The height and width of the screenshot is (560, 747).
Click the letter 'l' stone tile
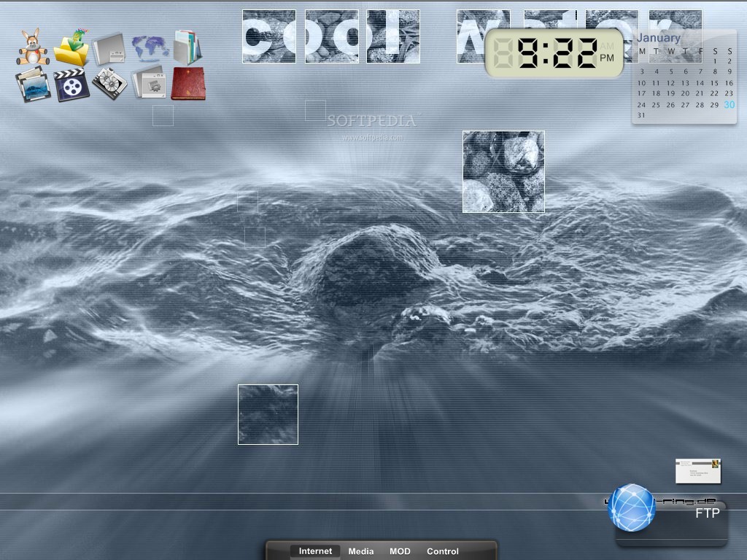pyautogui.click(x=393, y=36)
